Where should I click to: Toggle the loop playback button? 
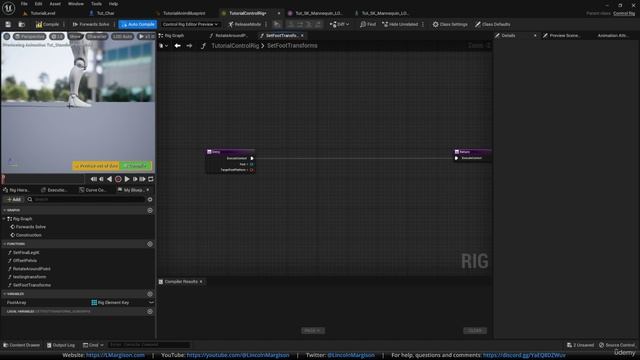[x=151, y=179]
